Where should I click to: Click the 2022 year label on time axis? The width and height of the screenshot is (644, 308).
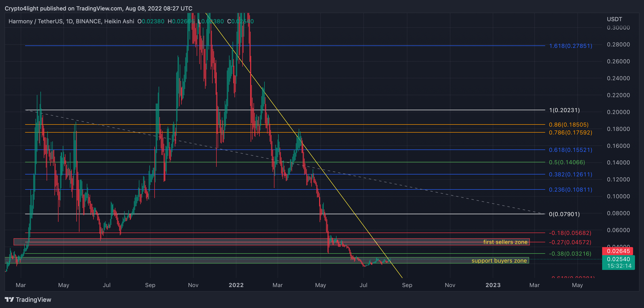click(x=236, y=285)
